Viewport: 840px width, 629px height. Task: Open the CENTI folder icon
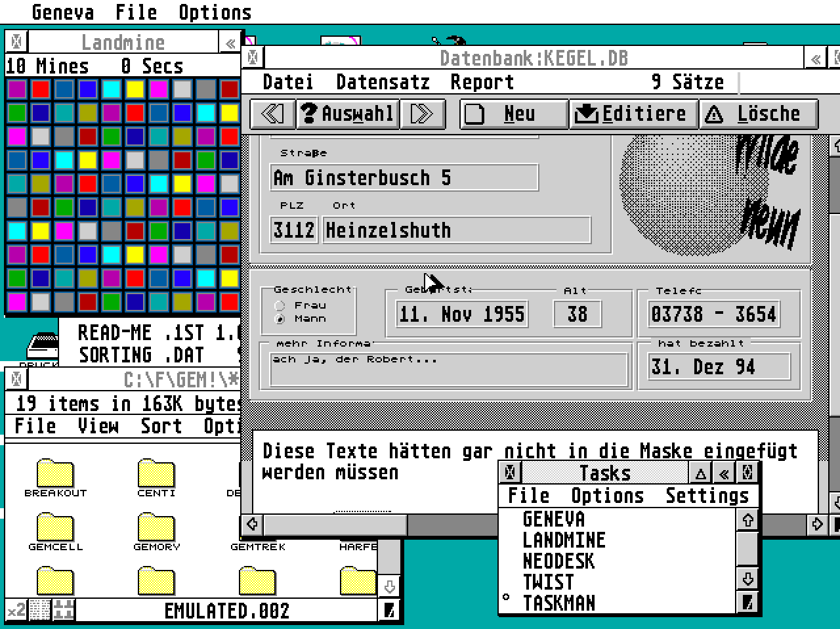(156, 474)
